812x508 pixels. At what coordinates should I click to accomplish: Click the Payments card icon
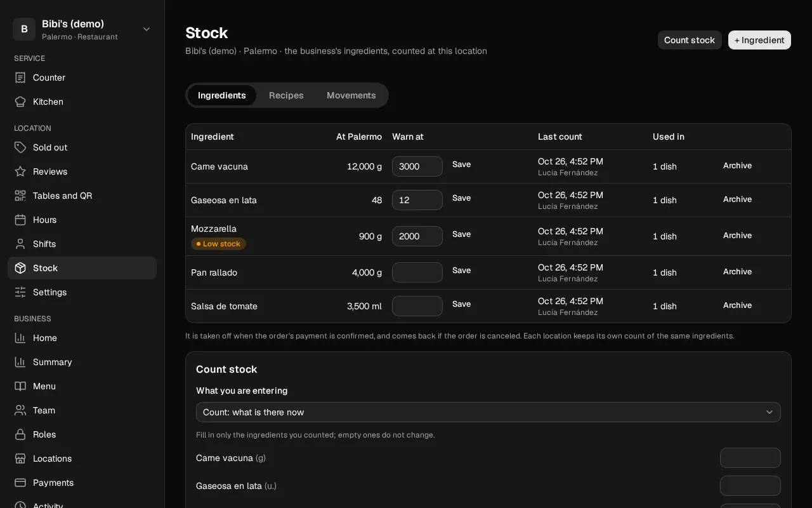(x=20, y=483)
